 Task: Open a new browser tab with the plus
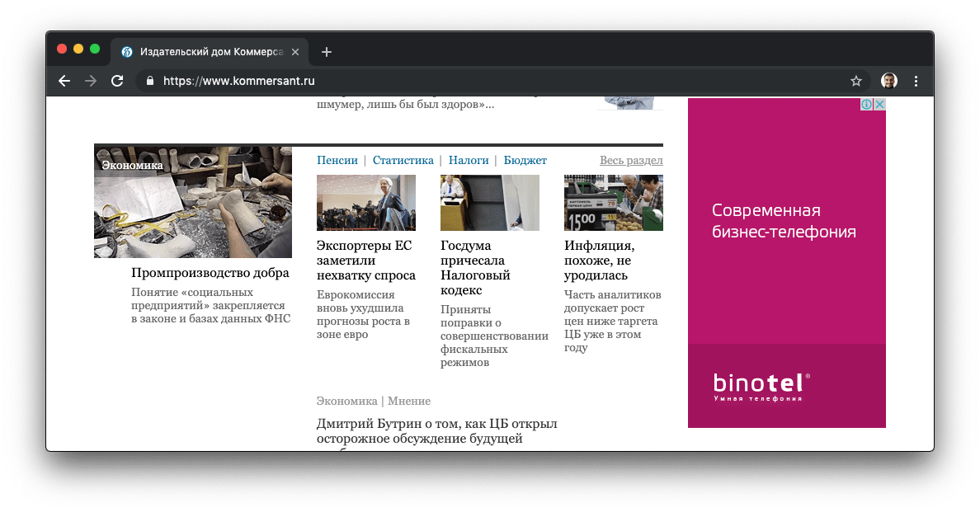click(x=326, y=51)
